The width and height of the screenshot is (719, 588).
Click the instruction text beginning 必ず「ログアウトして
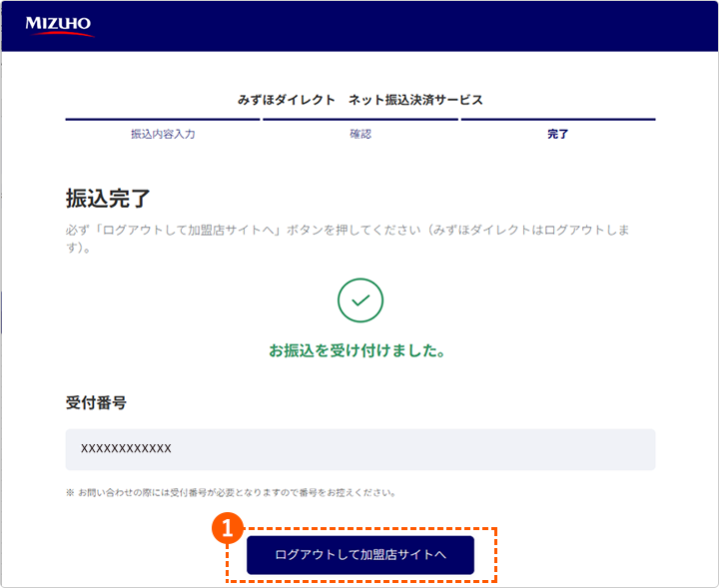point(348,239)
